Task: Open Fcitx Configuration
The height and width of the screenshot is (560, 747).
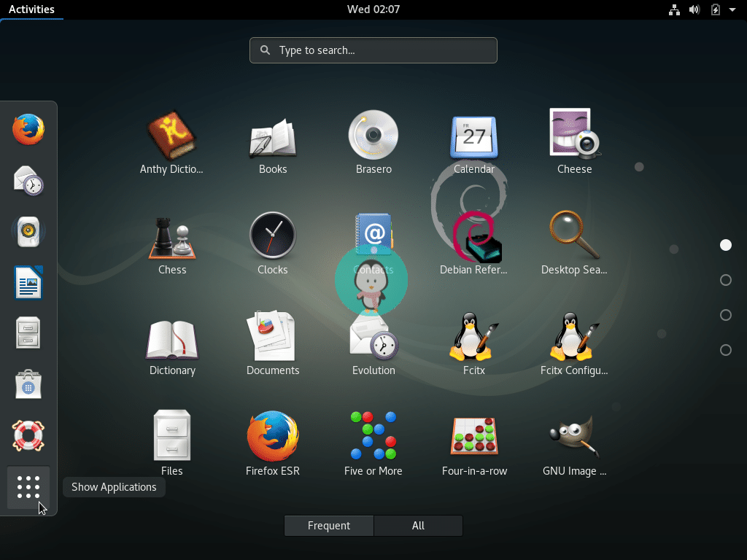Action: [575, 335]
